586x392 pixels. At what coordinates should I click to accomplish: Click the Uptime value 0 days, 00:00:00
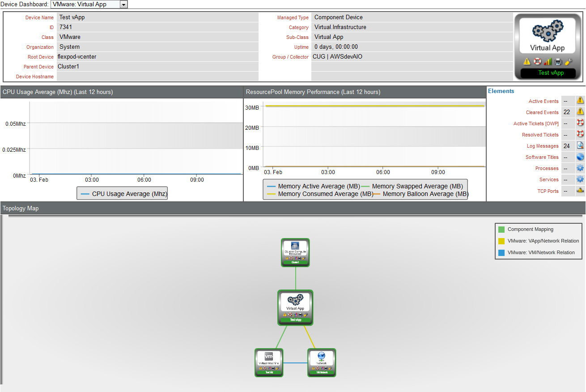[336, 47]
